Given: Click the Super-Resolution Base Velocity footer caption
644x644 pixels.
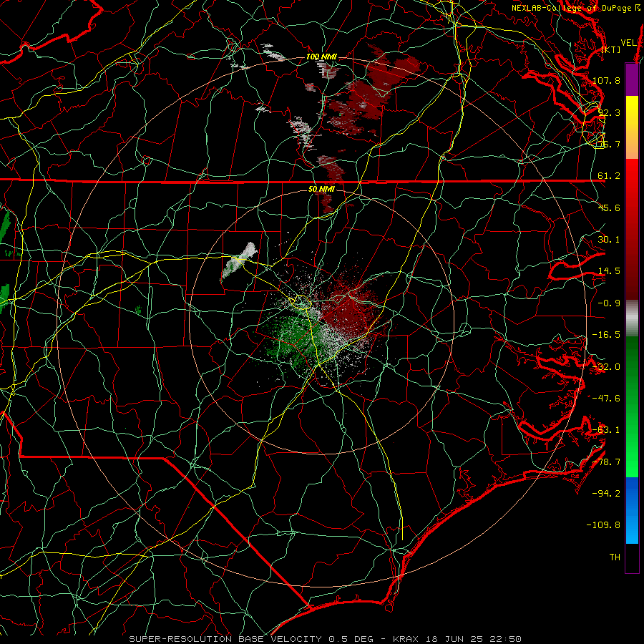Looking at the screenshot, I should coord(326,639).
